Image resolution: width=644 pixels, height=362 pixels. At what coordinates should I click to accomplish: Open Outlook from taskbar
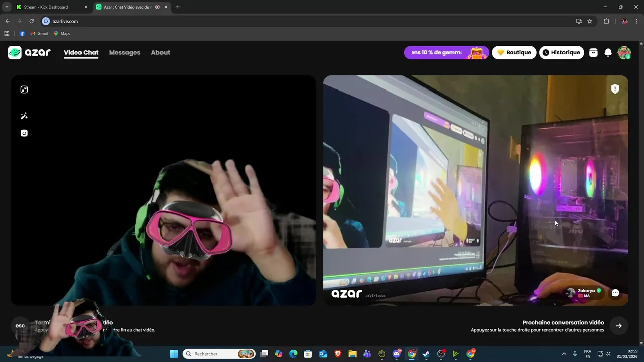[323, 354]
